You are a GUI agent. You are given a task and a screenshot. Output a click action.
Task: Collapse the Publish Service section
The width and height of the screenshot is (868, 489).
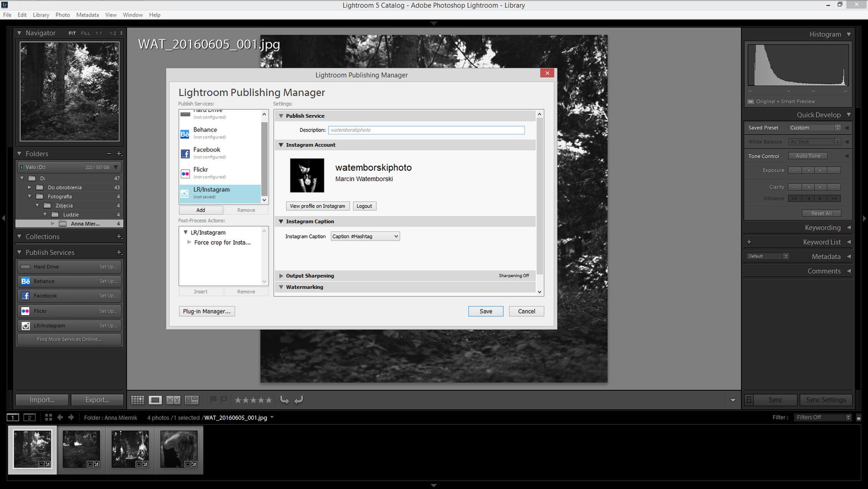(x=281, y=116)
